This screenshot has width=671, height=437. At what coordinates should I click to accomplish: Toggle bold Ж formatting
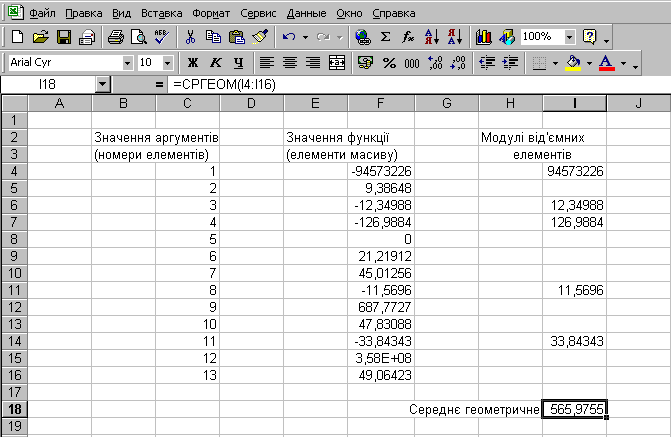[193, 63]
